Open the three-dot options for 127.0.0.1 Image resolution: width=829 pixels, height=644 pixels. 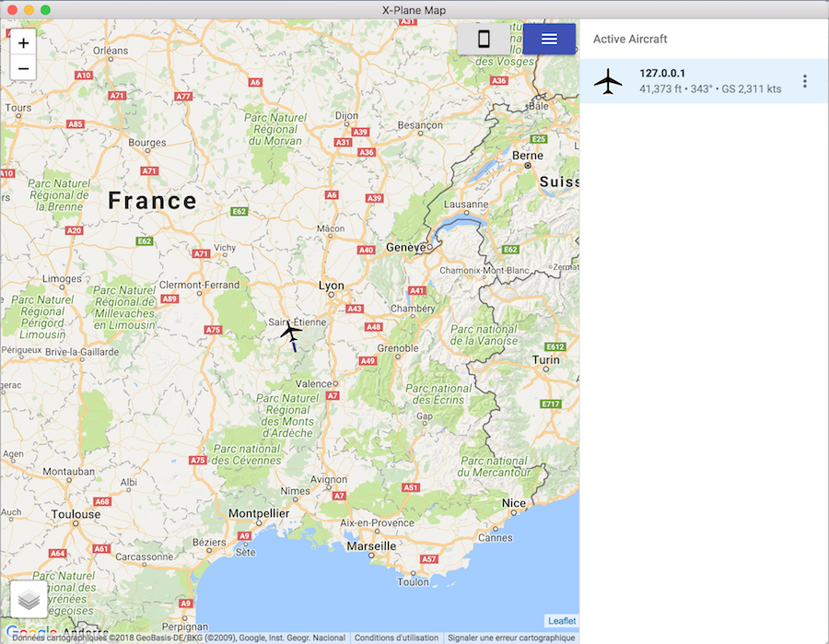[805, 81]
